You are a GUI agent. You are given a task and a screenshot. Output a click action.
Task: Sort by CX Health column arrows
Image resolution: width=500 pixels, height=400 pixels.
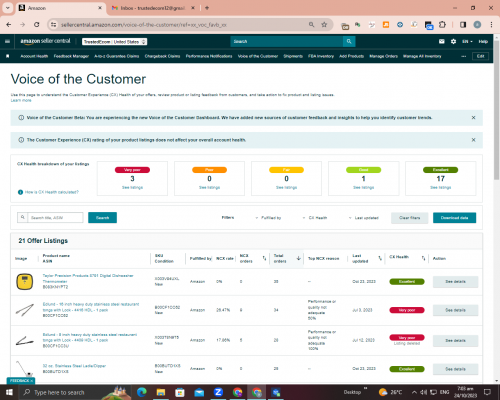click(x=423, y=258)
